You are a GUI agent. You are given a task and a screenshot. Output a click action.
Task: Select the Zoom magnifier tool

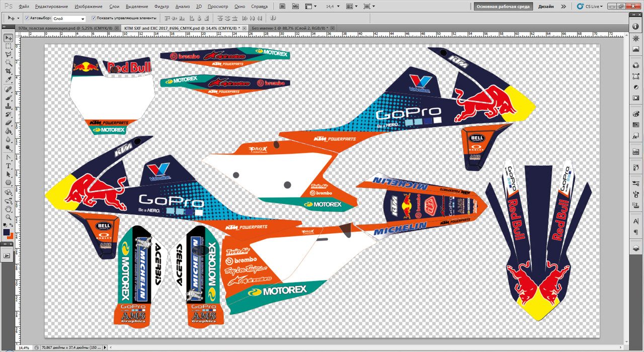click(x=9, y=217)
